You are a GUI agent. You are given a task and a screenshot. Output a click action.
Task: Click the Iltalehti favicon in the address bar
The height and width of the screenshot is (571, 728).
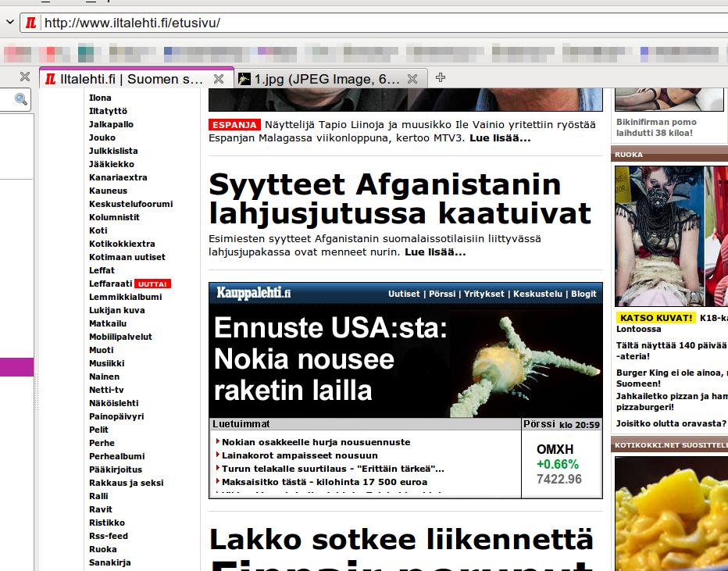[30, 23]
